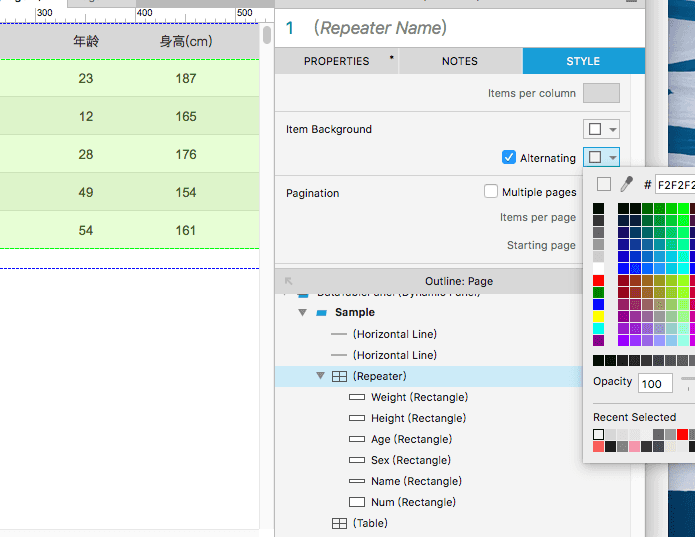
Task: Disable the Alternating background checkbox
Action: (x=508, y=157)
